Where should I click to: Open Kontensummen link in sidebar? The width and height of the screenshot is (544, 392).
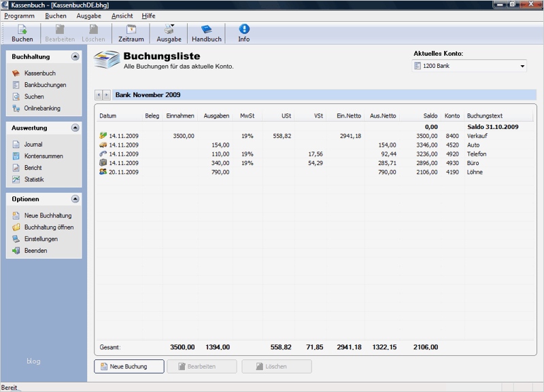point(44,156)
